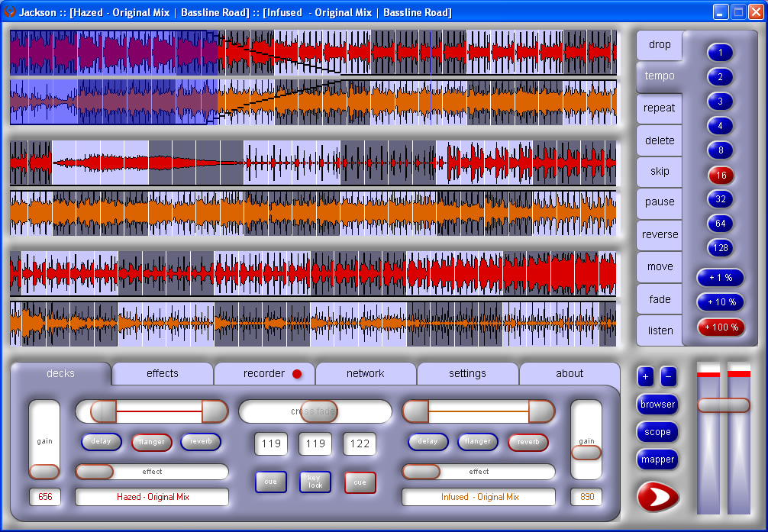Open the settings tab
Screen dimensions: 768x532
click(x=467, y=374)
